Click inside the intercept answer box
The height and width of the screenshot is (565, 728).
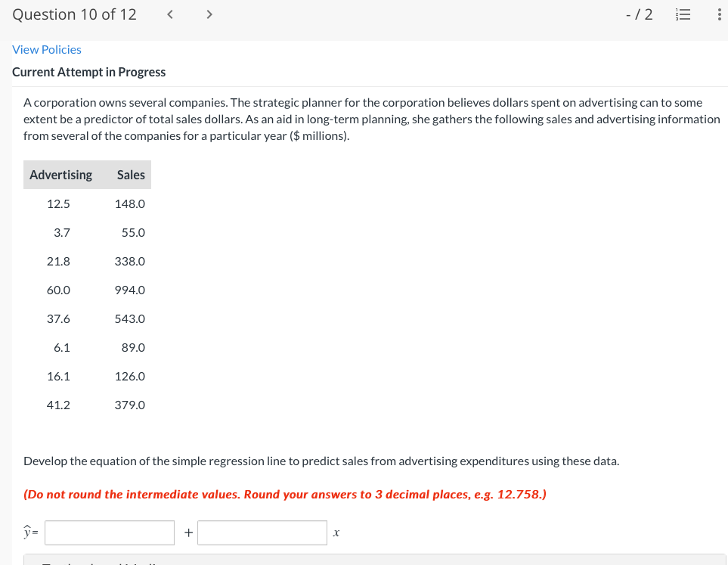coord(109,532)
